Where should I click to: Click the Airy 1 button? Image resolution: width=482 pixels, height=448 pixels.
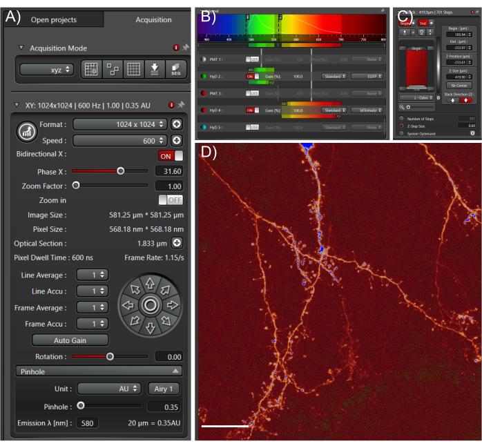(x=164, y=389)
